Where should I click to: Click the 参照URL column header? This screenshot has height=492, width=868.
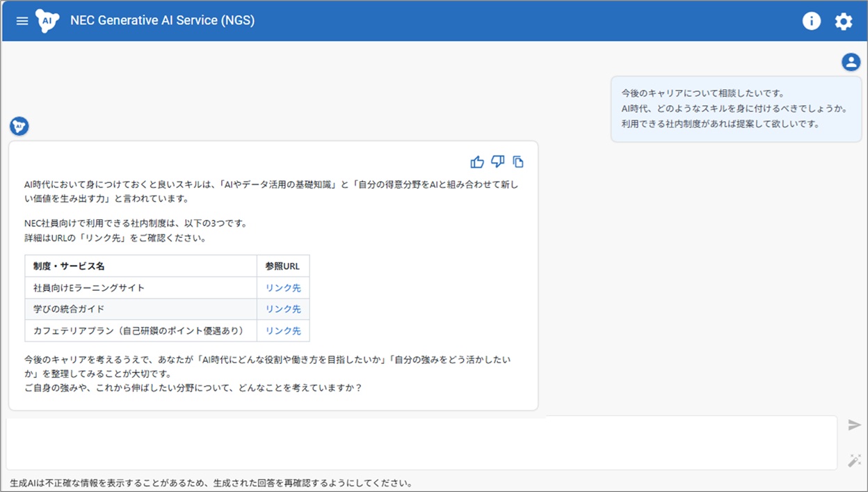click(282, 267)
